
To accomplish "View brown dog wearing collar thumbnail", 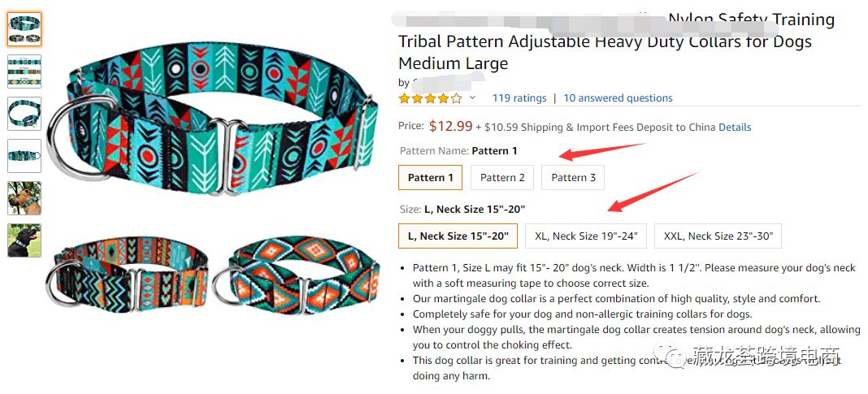I will (24, 198).
